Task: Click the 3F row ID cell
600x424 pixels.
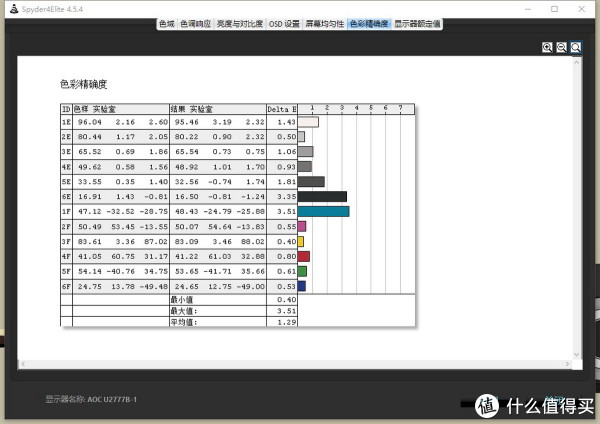Action: coord(66,241)
